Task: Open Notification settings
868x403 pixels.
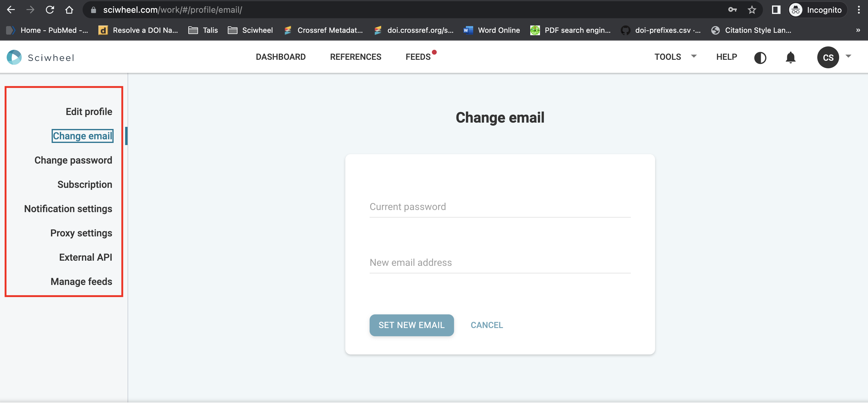Action: tap(68, 209)
